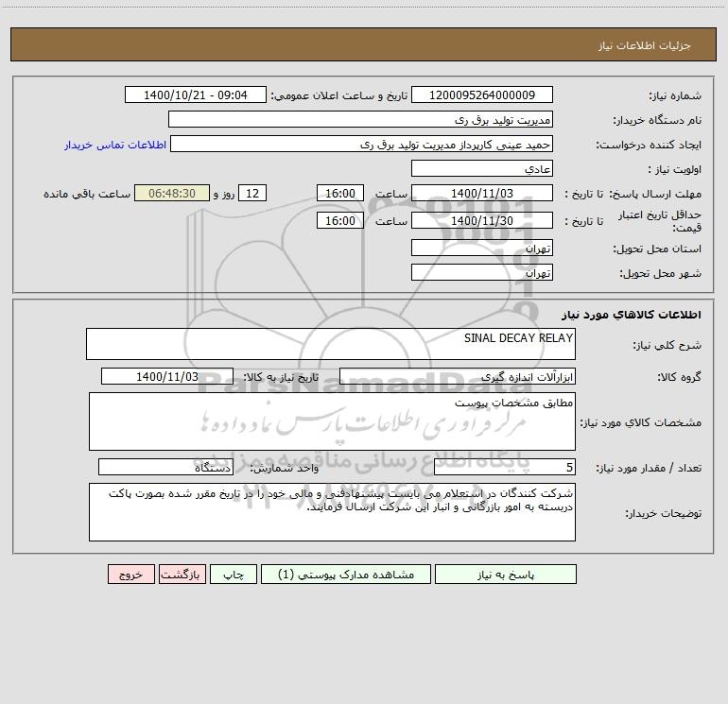The width and height of the screenshot is (728, 704).
Task: Open 'اطلاعات تماس خریدار' link
Action: pyautogui.click(x=115, y=145)
